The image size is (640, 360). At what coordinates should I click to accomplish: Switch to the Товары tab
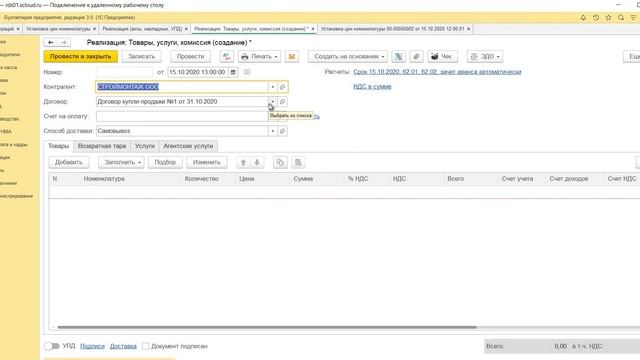pyautogui.click(x=58, y=146)
